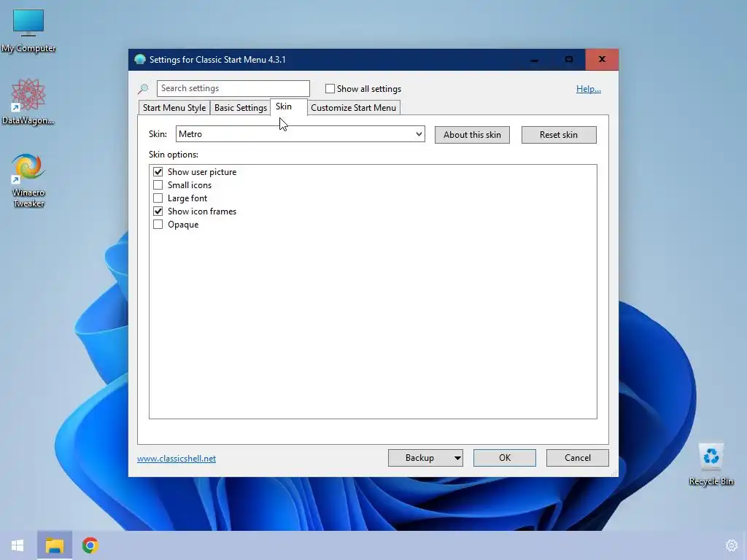
Task: Click About this skin button
Action: coord(472,135)
